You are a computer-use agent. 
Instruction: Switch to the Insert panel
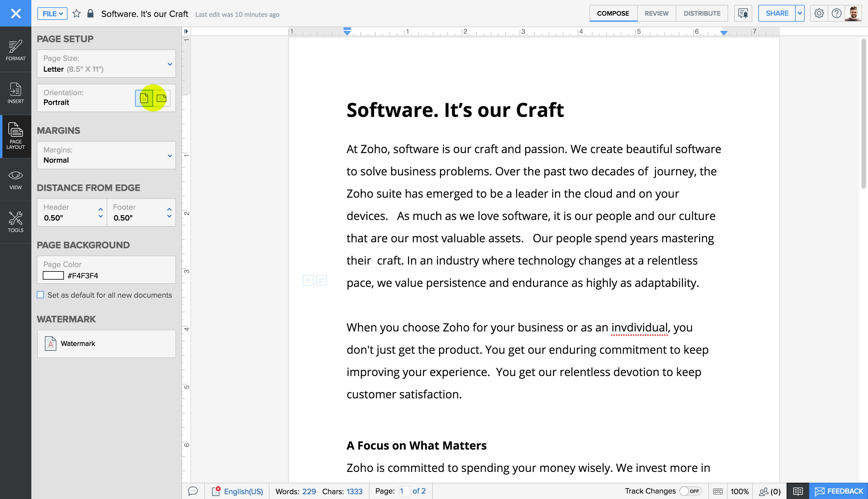tap(15, 93)
